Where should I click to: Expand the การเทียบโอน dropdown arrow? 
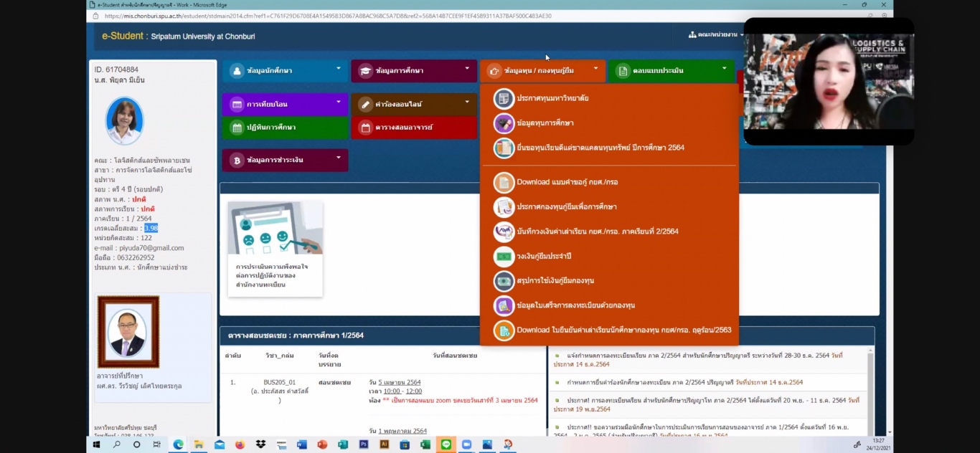339,102
